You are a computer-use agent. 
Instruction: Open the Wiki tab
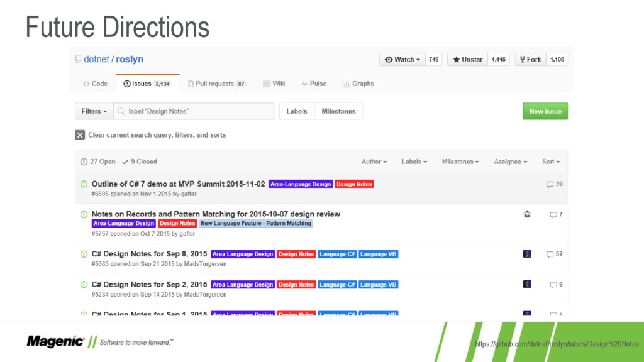(x=274, y=84)
